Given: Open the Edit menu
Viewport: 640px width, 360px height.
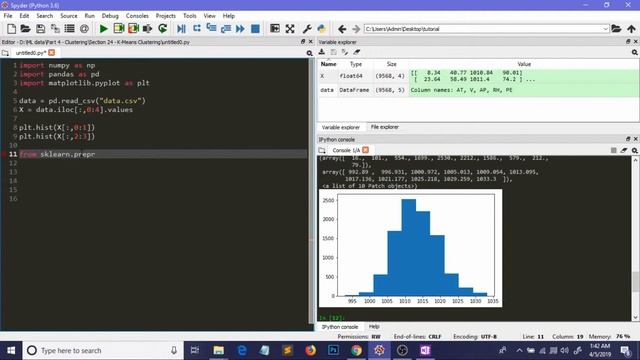Looking at the screenshot, I should [24, 16].
